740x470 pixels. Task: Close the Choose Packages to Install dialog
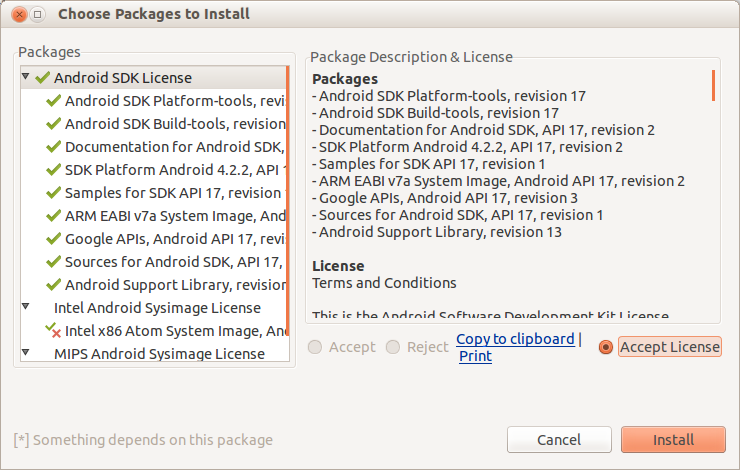pos(19,15)
